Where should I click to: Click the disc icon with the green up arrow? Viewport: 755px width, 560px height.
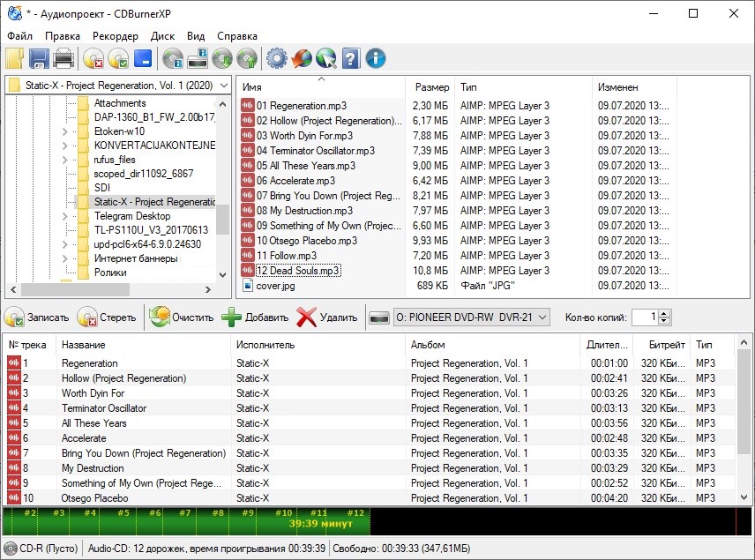pos(248,59)
